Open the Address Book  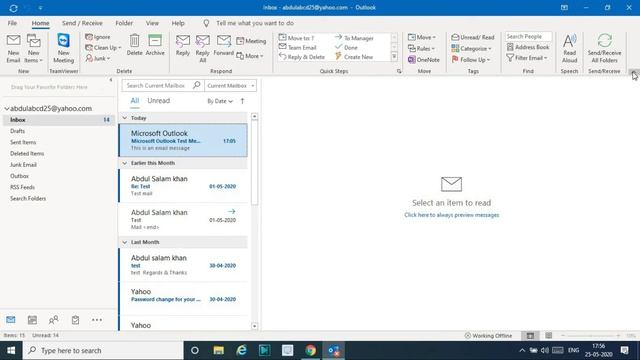point(528,47)
